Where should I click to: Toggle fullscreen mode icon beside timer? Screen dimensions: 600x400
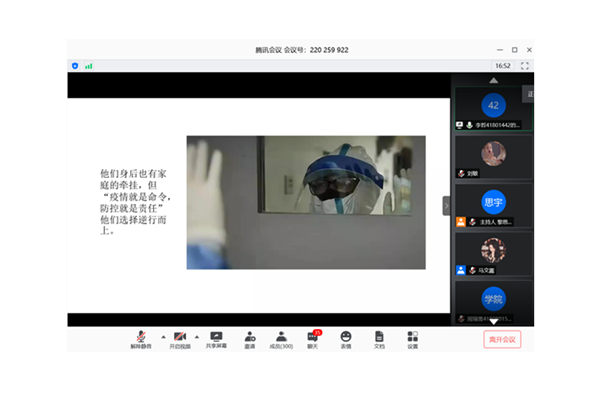[x=525, y=66]
